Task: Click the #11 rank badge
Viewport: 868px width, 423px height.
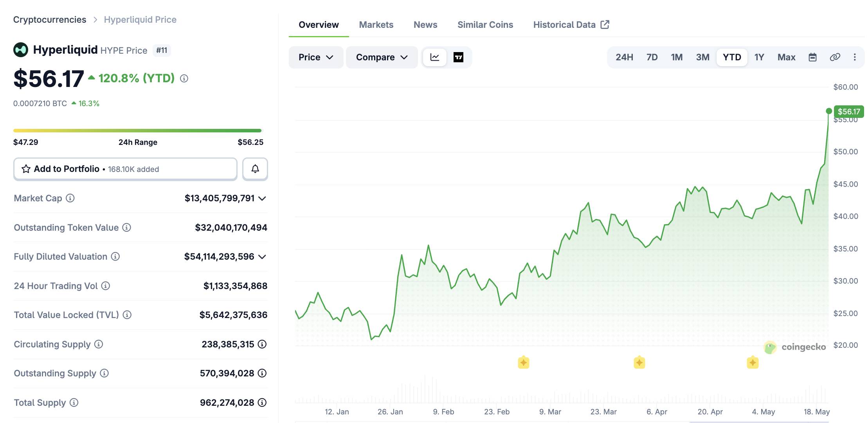Action: coord(162,50)
